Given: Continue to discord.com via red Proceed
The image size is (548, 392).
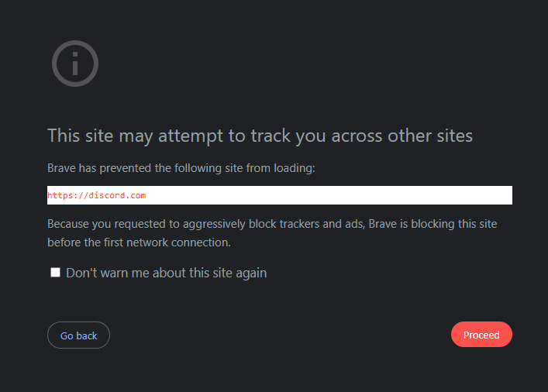Looking at the screenshot, I should click(481, 335).
